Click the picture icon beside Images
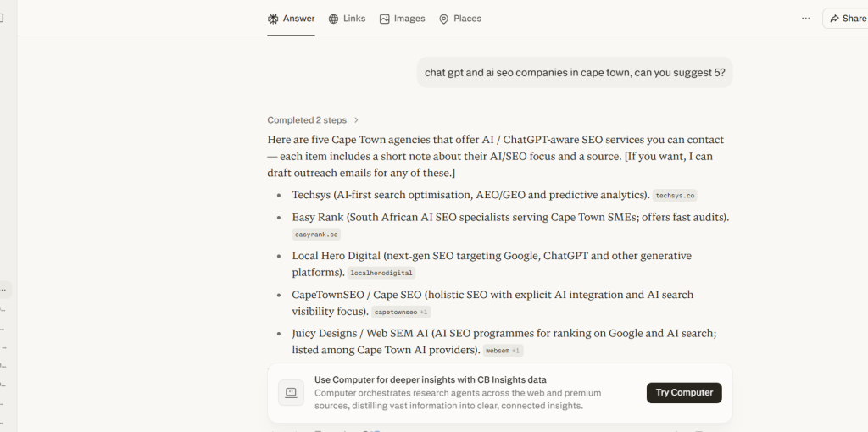The width and height of the screenshot is (868, 432). (x=384, y=19)
